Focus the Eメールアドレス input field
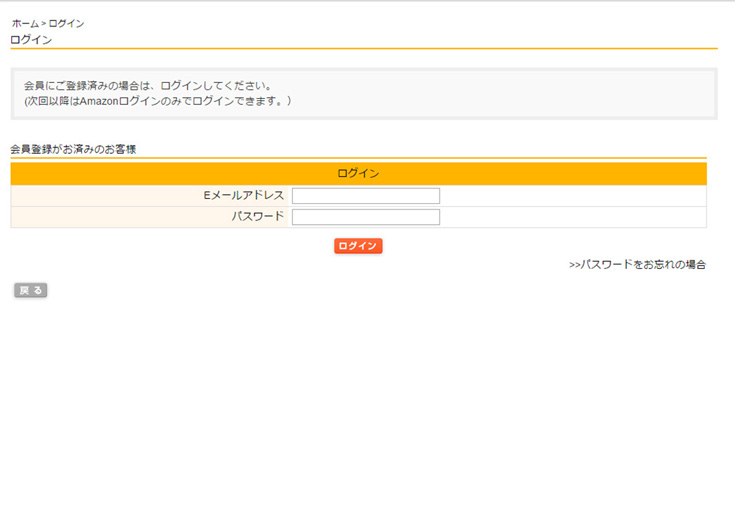 365,196
